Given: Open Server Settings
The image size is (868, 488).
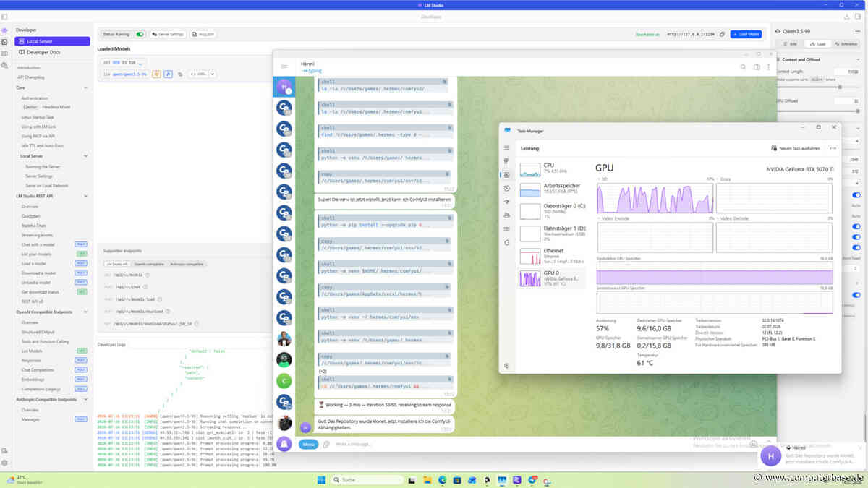Looking at the screenshot, I should pyautogui.click(x=168, y=34).
